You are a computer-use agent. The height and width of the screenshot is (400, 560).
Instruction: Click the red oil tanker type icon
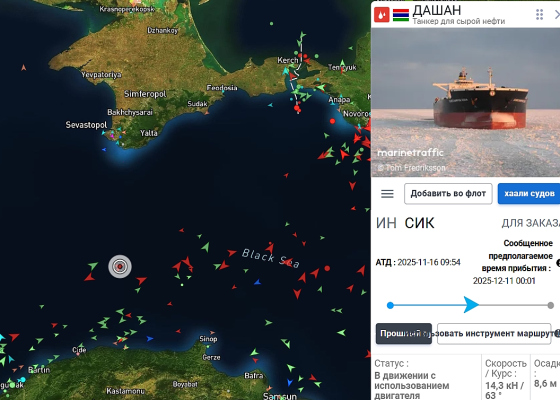click(381, 15)
